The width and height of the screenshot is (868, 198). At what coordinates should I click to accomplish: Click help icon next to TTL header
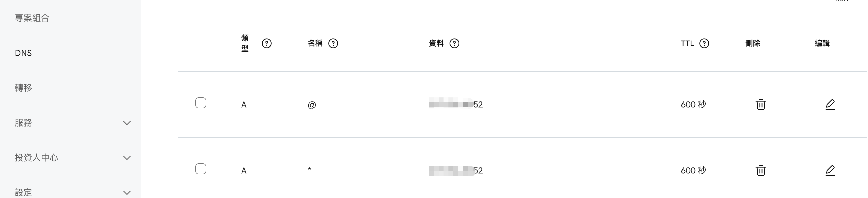704,44
